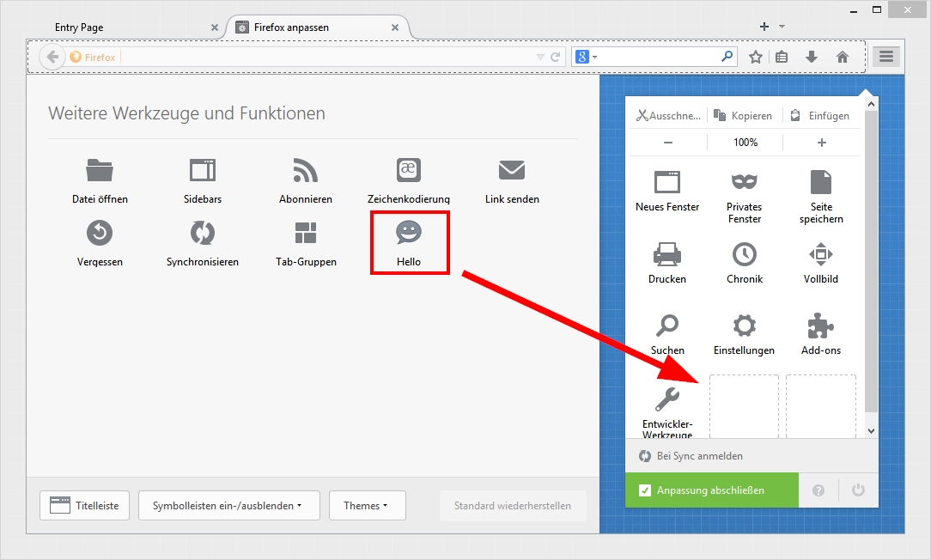Viewport: 931px width, 560px height.
Task: Toggle the Titelleiste button
Action: point(84,505)
